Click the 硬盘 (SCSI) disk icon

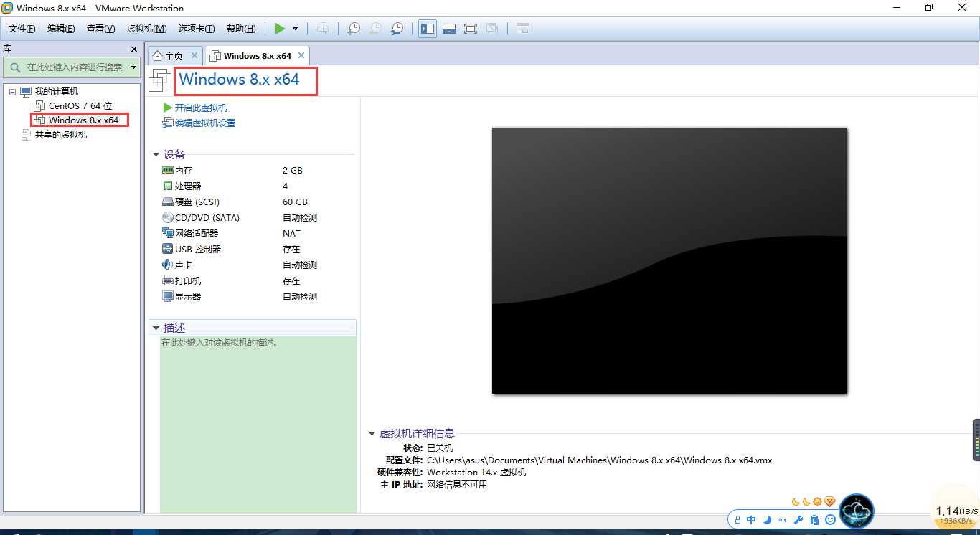click(168, 202)
